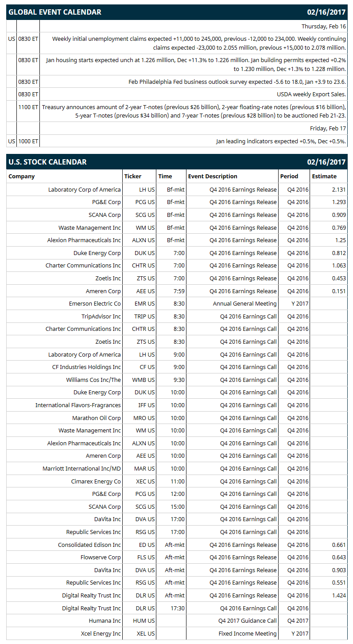
Task: Click the U.S. Stock Calendar header title
Action: [47, 162]
